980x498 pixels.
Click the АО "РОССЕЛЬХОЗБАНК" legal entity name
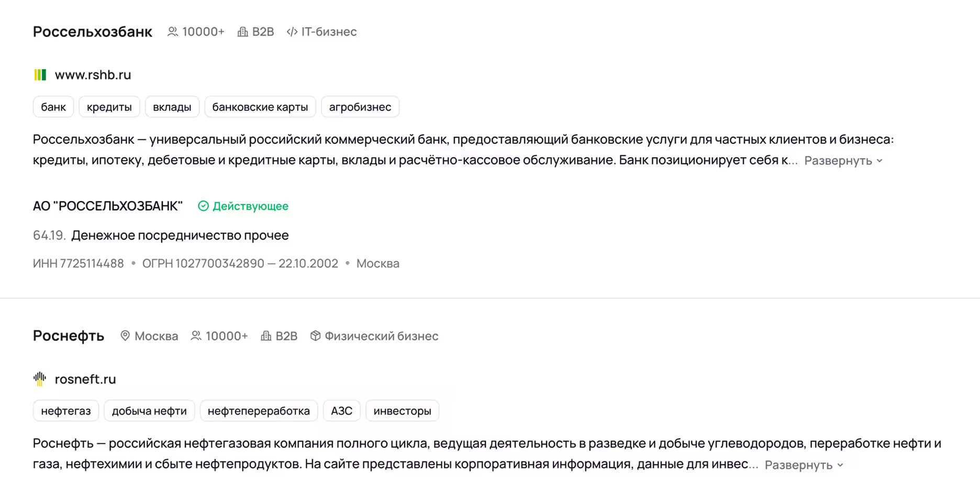[x=108, y=206]
